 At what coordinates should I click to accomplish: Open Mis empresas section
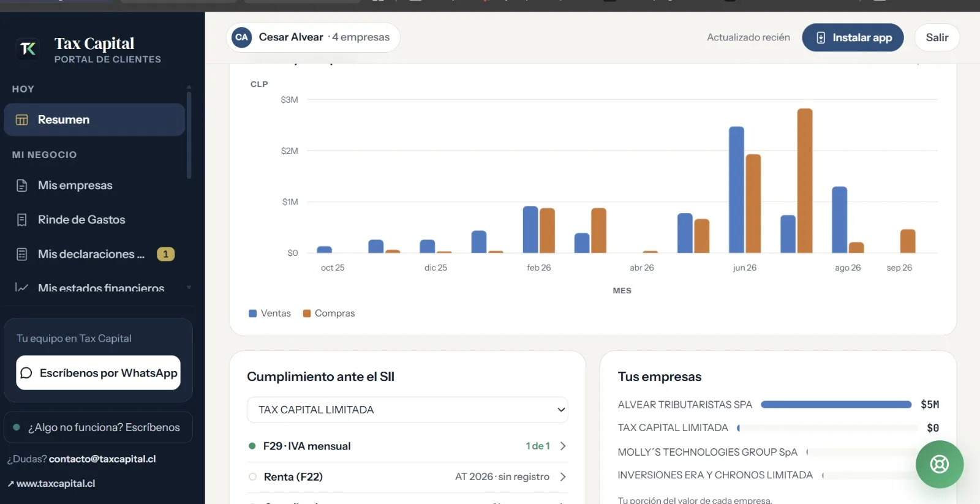94,186
